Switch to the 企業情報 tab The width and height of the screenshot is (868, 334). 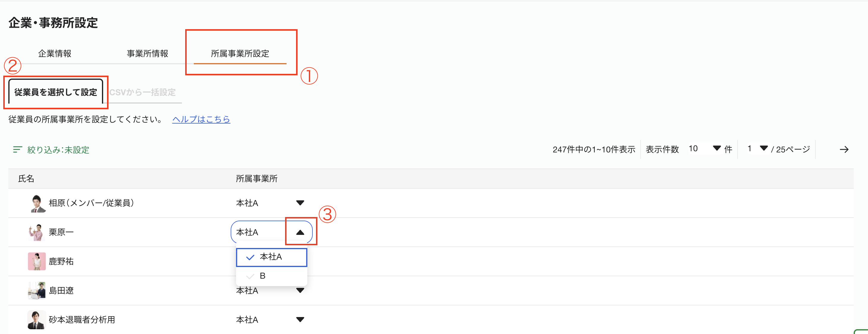click(x=55, y=54)
